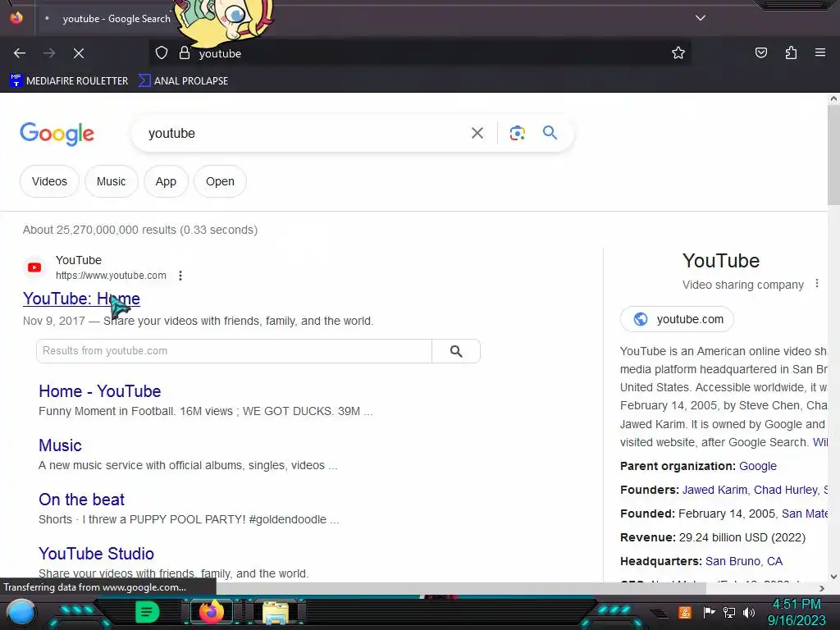Submit search with the blue magnifier icon
The image size is (840, 630).
(550, 132)
